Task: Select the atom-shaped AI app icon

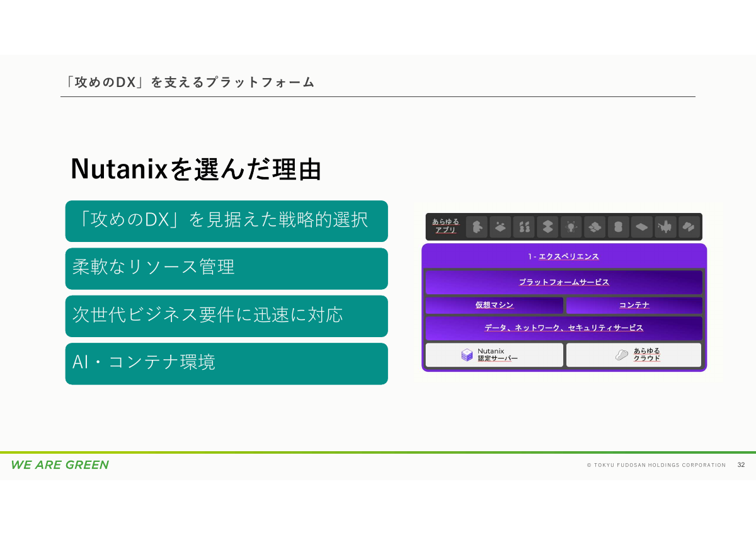Action: point(570,227)
